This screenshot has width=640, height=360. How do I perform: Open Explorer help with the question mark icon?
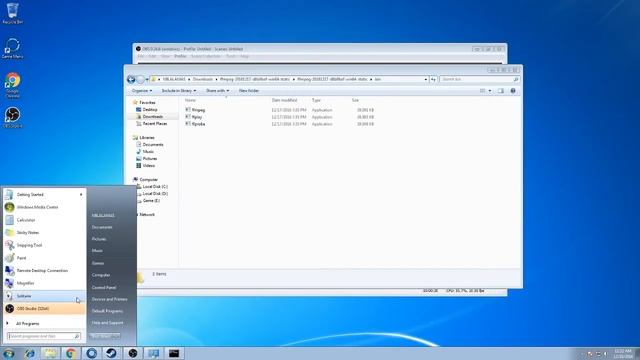(513, 91)
